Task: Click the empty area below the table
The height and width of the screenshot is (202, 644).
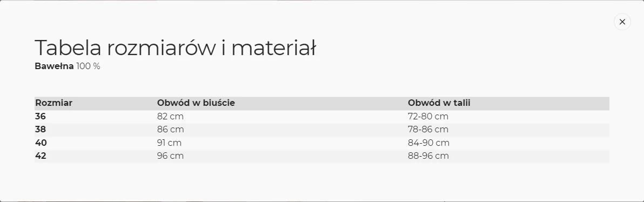Action: tap(322, 180)
